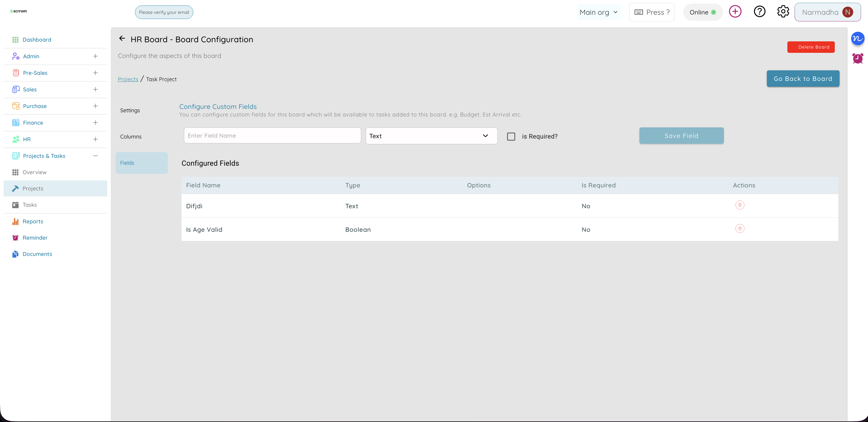
Task: Open the keyboard shortcuts panel
Action: [x=651, y=12]
